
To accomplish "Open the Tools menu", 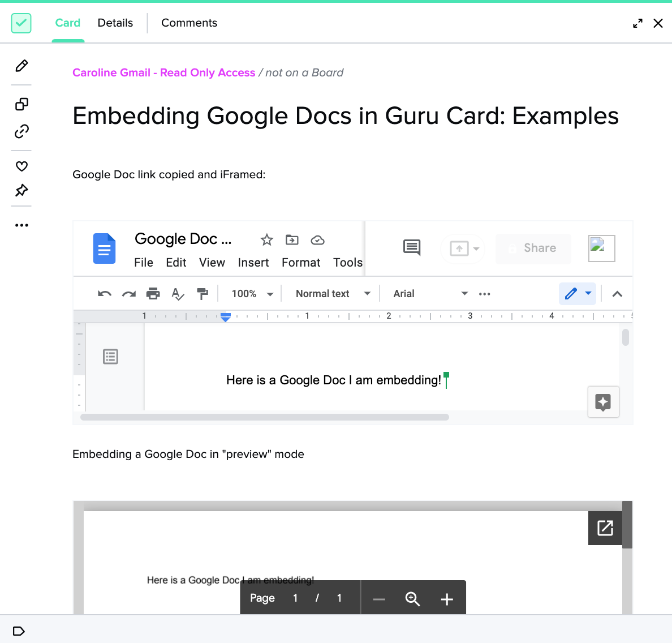I will pos(347,263).
